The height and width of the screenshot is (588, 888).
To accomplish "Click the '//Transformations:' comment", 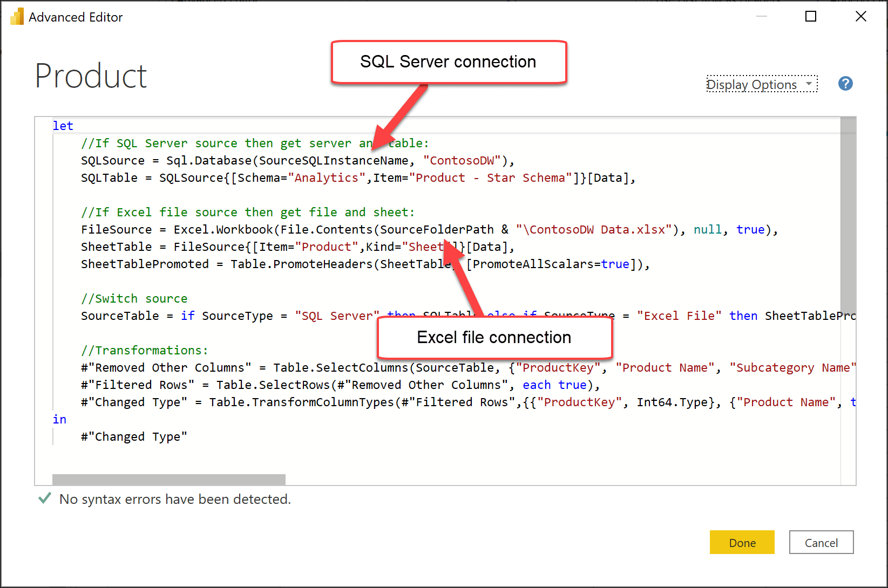I will [145, 350].
